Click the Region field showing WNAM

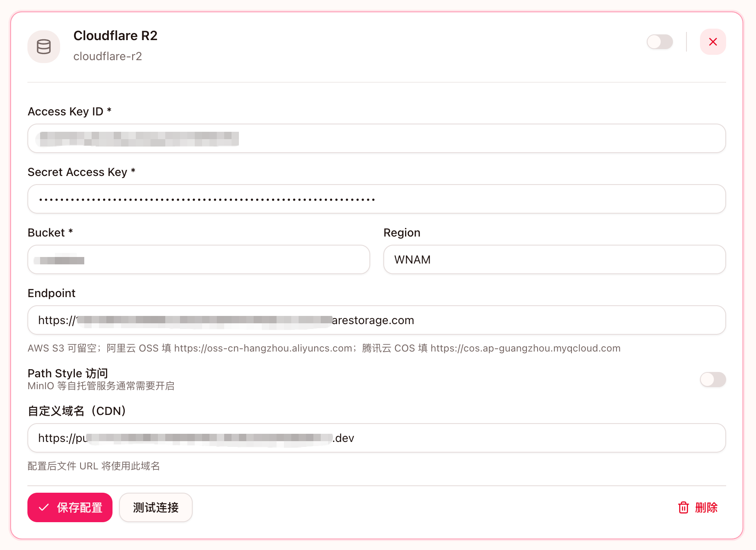(x=554, y=260)
